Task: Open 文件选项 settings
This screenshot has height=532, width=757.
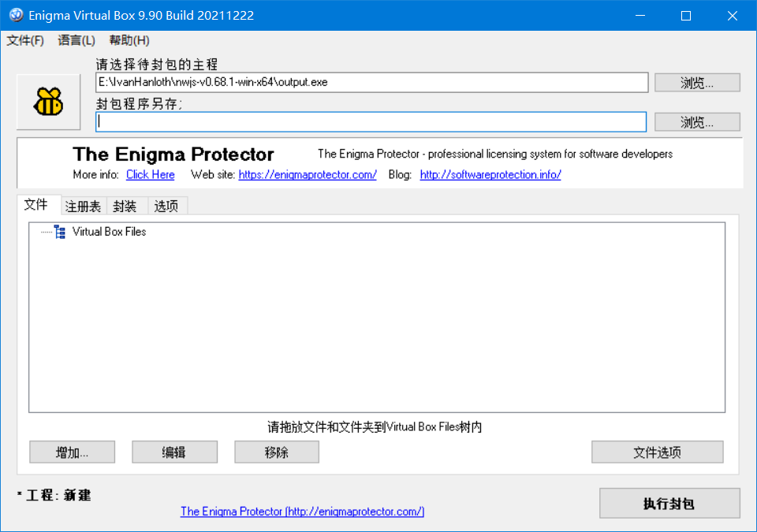Action: point(657,452)
